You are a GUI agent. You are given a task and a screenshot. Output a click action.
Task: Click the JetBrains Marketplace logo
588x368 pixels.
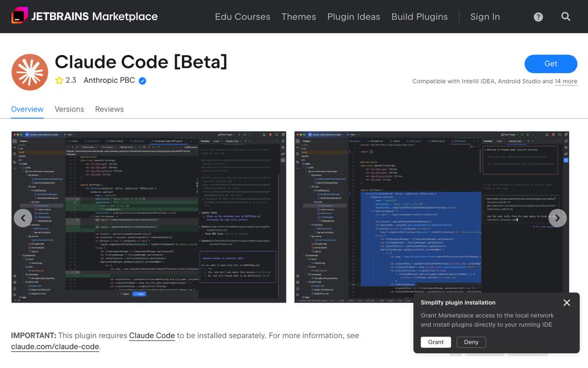coord(85,16)
